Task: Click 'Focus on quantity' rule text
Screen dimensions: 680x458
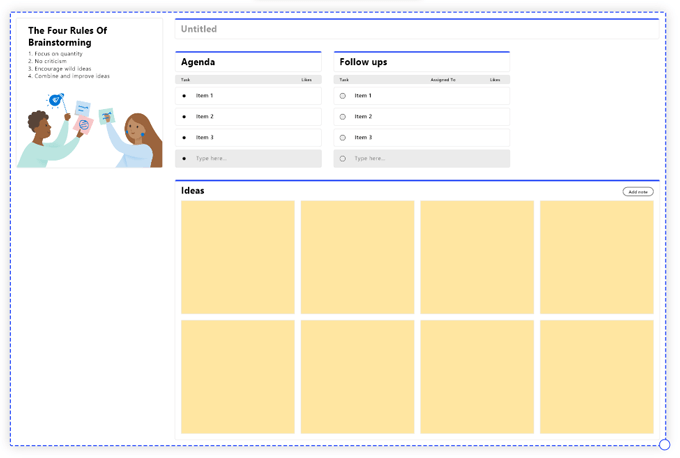Action: point(55,54)
